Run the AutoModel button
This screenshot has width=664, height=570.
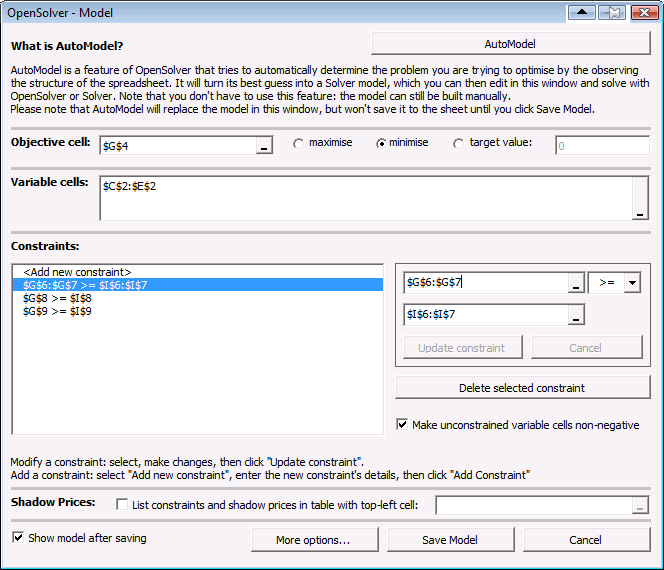click(510, 44)
